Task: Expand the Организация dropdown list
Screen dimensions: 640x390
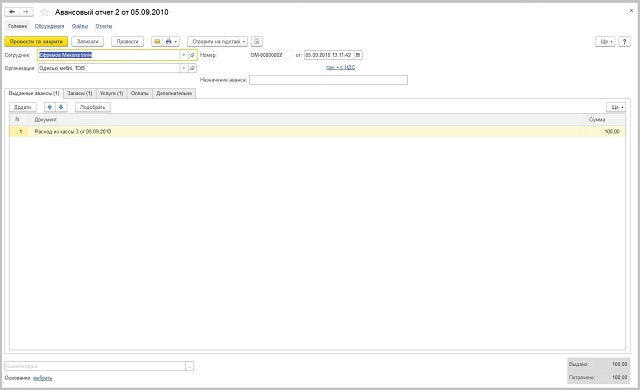Action: point(184,68)
